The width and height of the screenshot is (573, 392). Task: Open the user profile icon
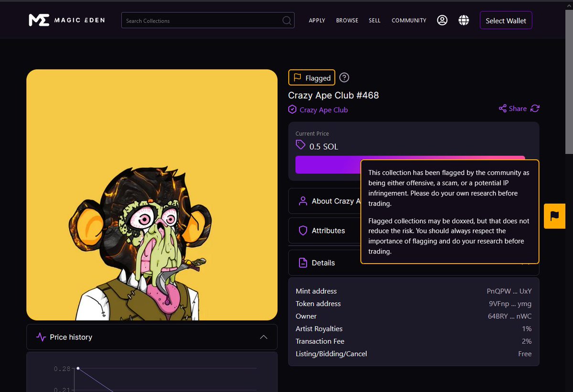(442, 20)
